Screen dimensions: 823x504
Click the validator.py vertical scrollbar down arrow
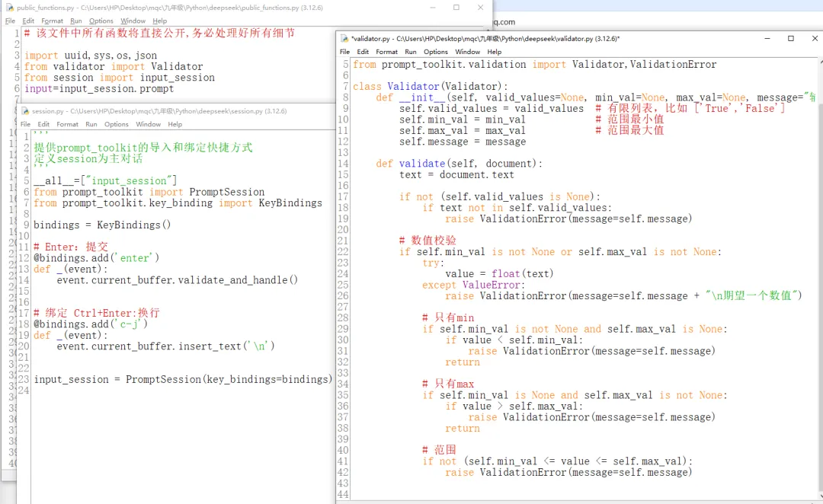[x=819, y=496]
